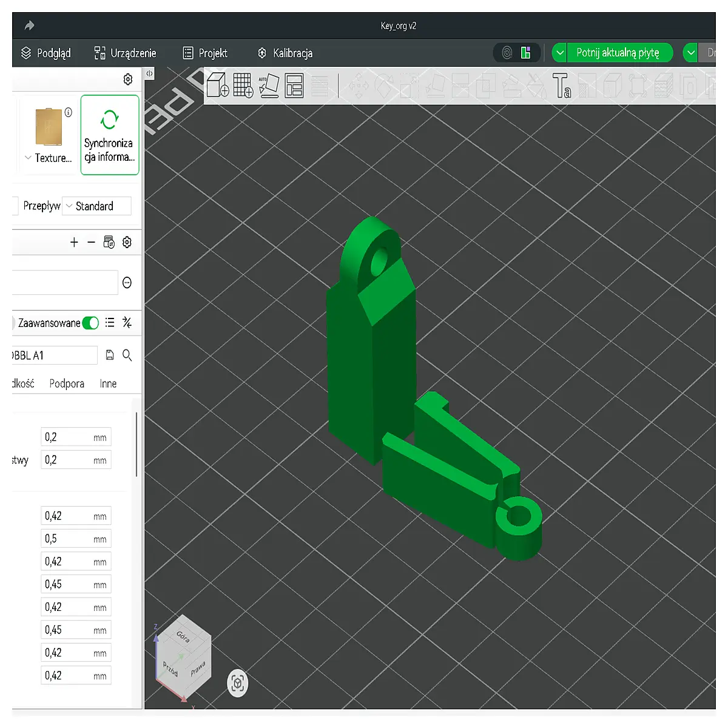Select the Podpora settings tab
Screen dimensions: 728x728
tap(67, 383)
